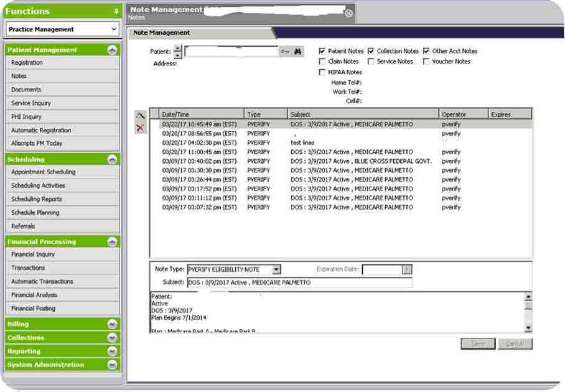Click the icon beside the binoculars in Patient field
The width and height of the screenshot is (565, 392).
(x=284, y=51)
